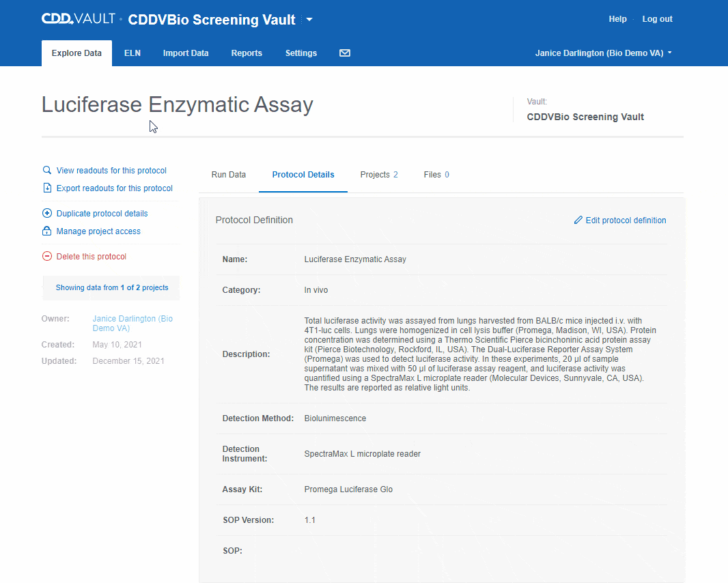Open the Reports menu

247,53
